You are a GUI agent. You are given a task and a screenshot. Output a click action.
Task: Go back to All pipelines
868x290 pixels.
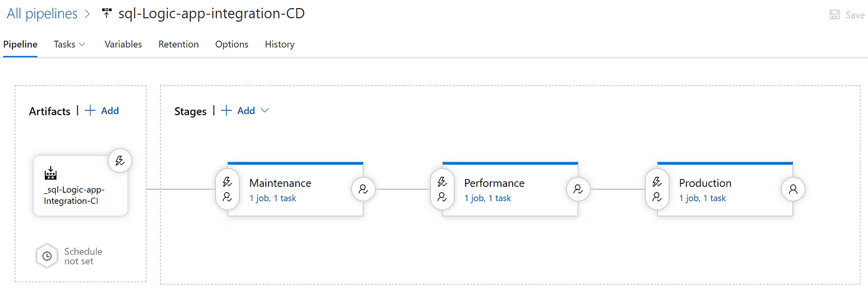42,14
